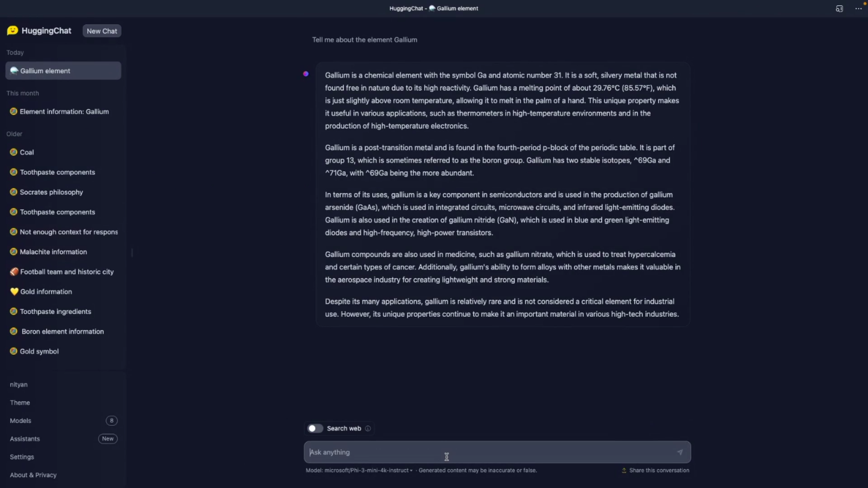
Task: Click the assistant avatar dot beside the response
Action: [x=306, y=74]
